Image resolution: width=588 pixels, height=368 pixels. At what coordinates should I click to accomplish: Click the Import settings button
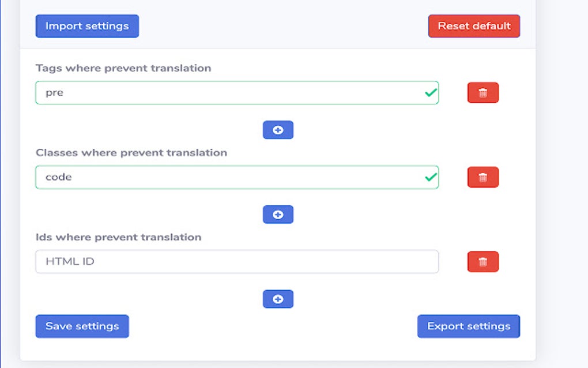tap(86, 25)
